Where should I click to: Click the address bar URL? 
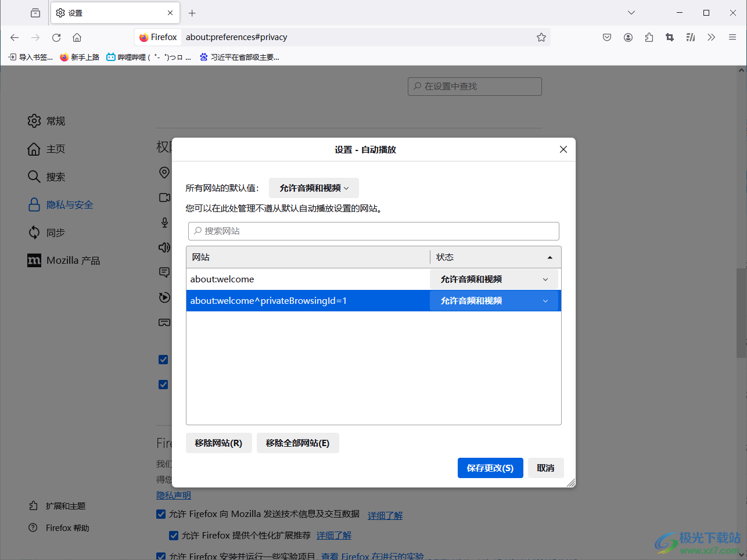pos(236,37)
